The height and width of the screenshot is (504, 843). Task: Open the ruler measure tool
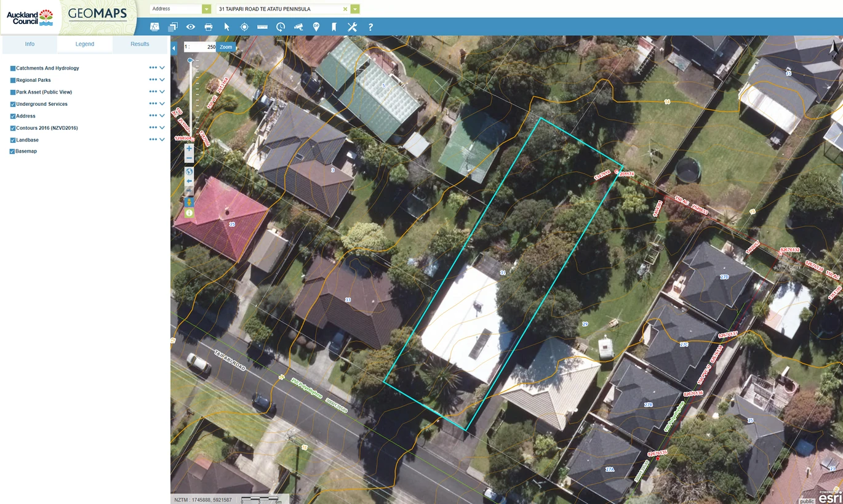click(x=263, y=27)
